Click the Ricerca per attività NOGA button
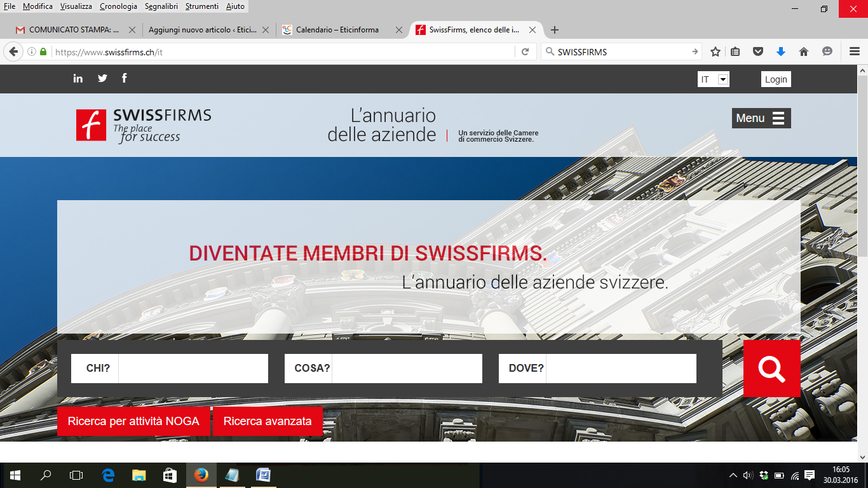 coord(133,421)
